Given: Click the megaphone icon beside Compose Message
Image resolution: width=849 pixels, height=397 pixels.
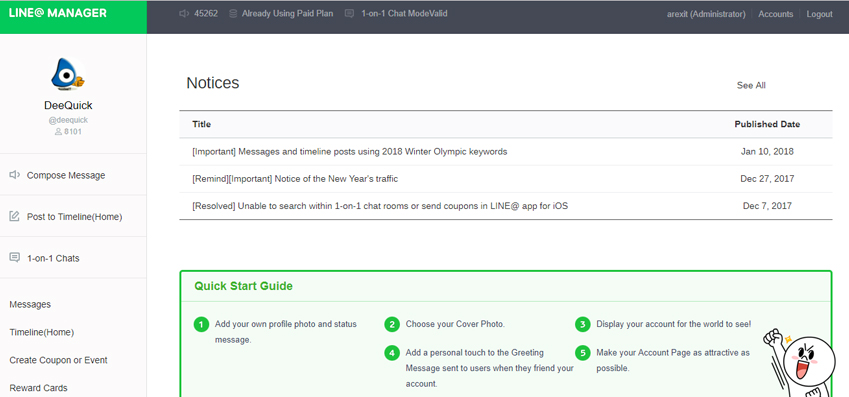Looking at the screenshot, I should (15, 175).
